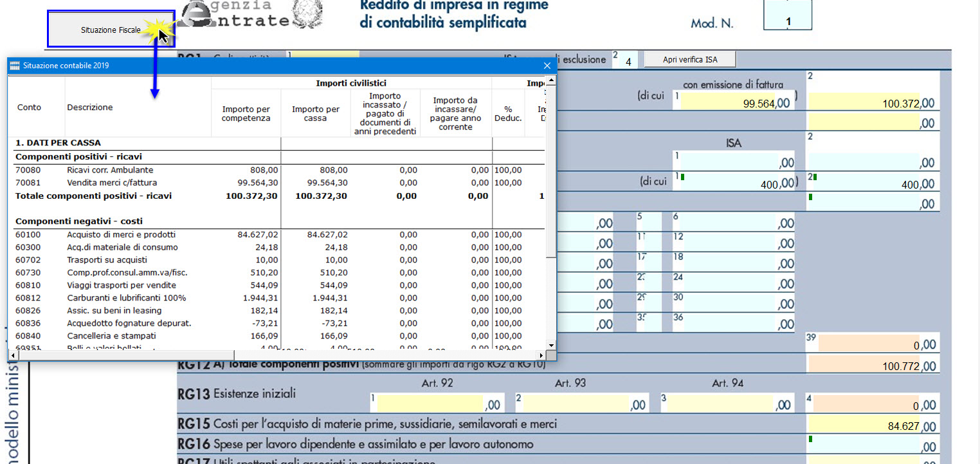Click RG13 Art. 93 field 2

582,403
